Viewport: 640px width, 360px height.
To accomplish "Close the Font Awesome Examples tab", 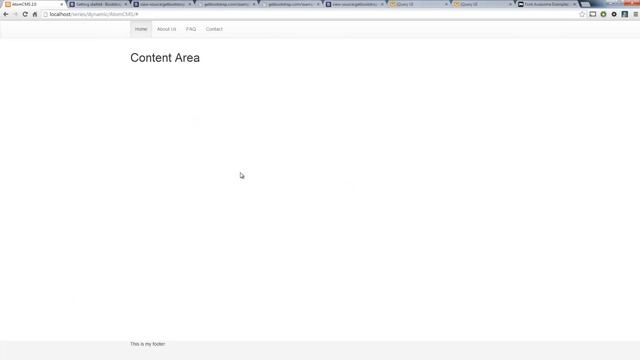I will 574,4.
